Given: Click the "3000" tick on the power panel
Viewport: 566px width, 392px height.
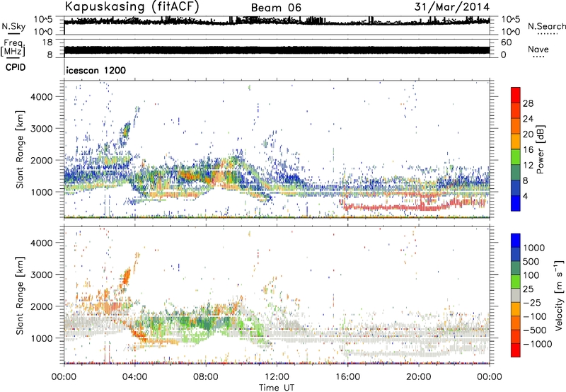Looking at the screenshot, I should [42, 129].
